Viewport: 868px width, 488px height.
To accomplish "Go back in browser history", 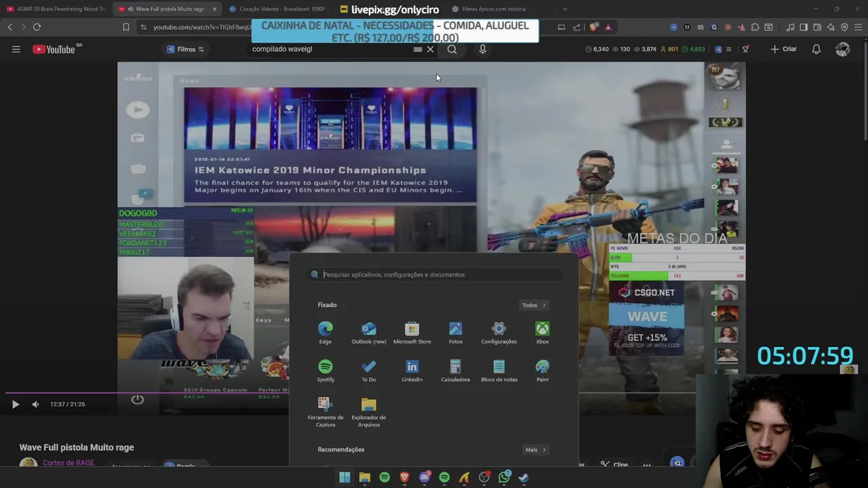I will click(x=9, y=27).
